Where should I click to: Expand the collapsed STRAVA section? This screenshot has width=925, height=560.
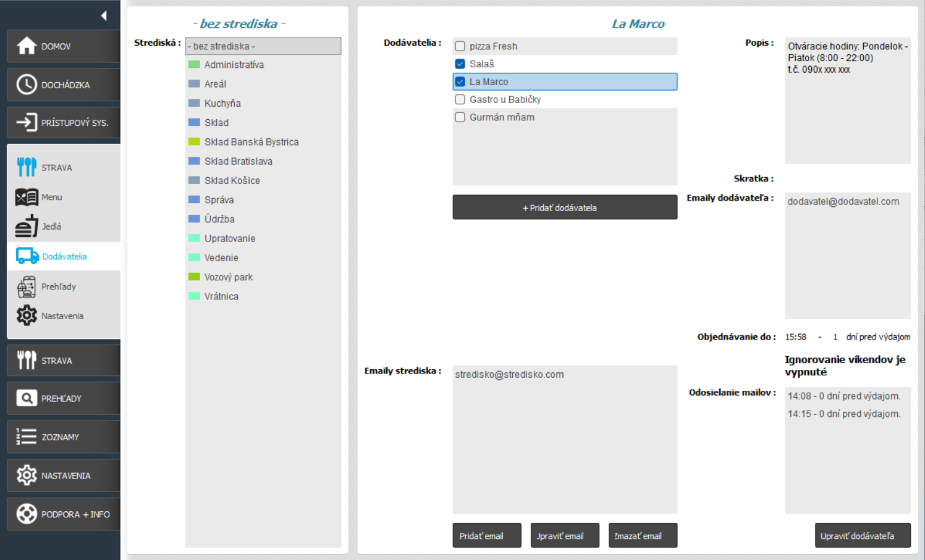tap(64, 361)
